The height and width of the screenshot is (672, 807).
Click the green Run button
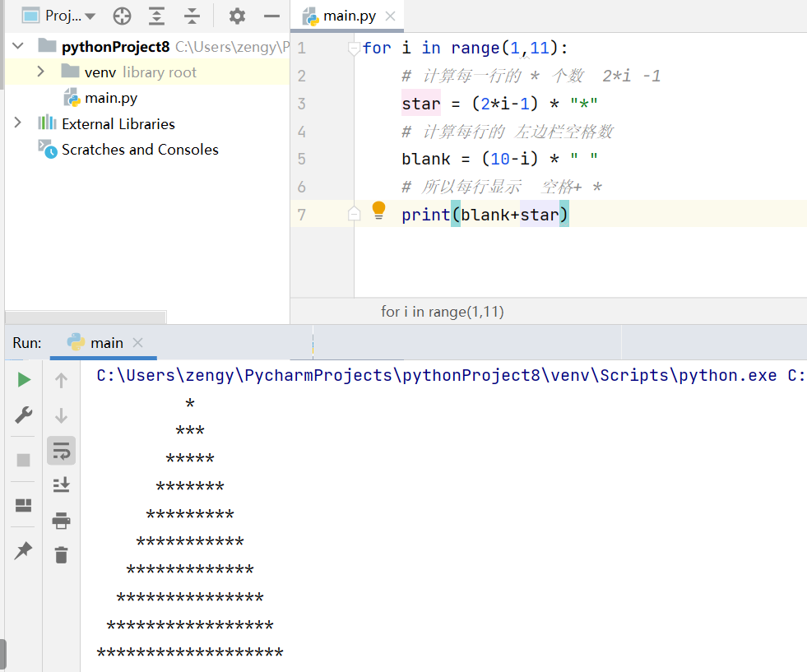(24, 380)
